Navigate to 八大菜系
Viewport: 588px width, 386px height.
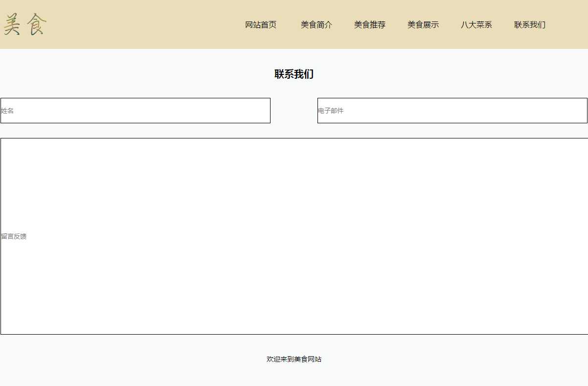[x=476, y=25]
